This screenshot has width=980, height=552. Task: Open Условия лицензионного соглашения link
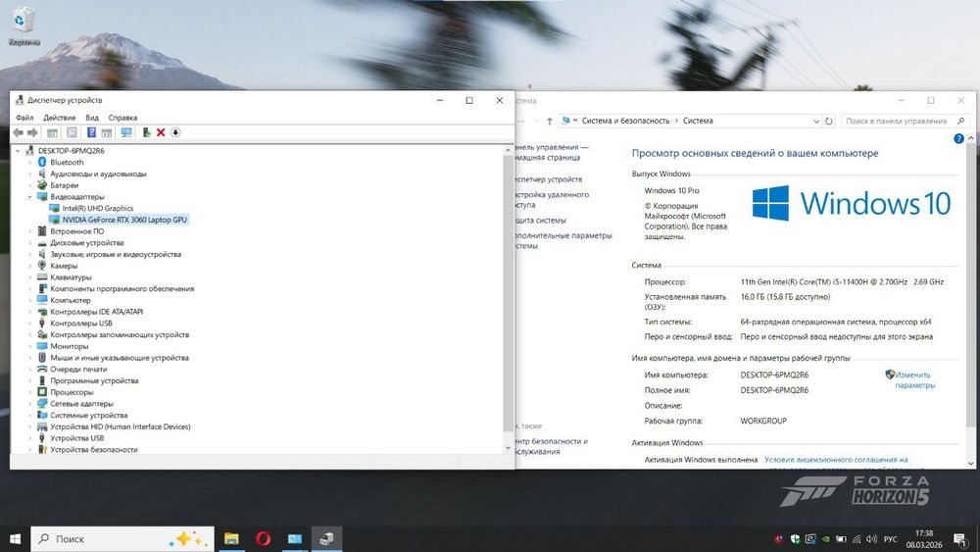point(836,460)
